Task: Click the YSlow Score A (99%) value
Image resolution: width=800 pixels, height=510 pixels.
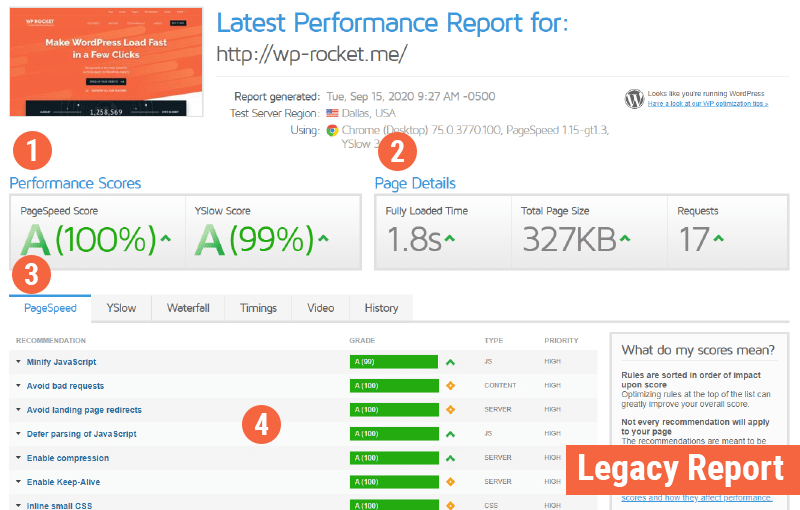Action: [254, 239]
